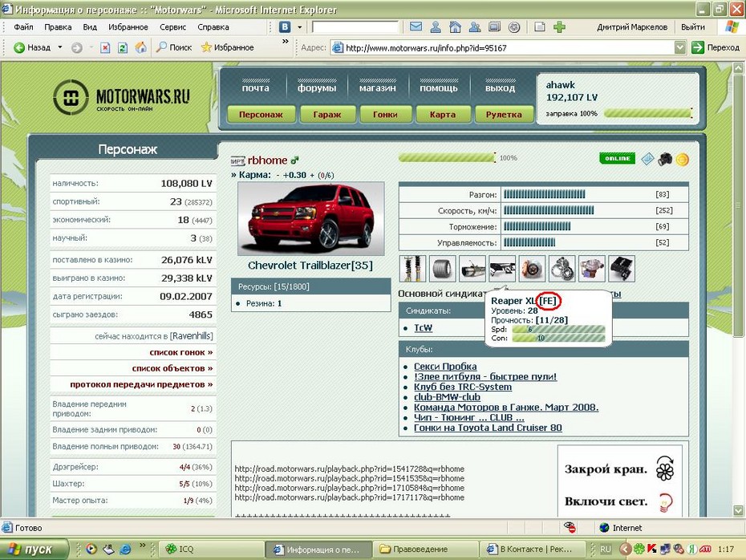Click the магазин link
Image resolution: width=746 pixels, height=560 pixels.
[x=378, y=88]
